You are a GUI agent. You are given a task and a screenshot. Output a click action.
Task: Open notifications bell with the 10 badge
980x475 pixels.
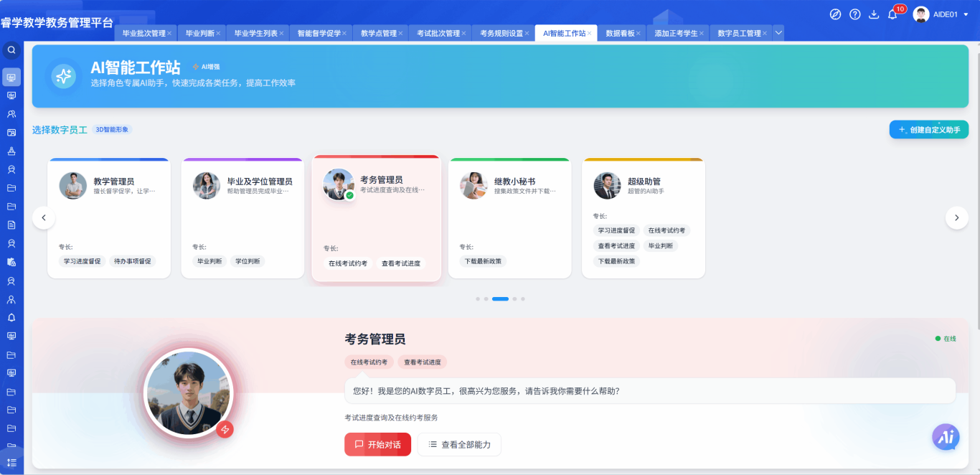892,14
